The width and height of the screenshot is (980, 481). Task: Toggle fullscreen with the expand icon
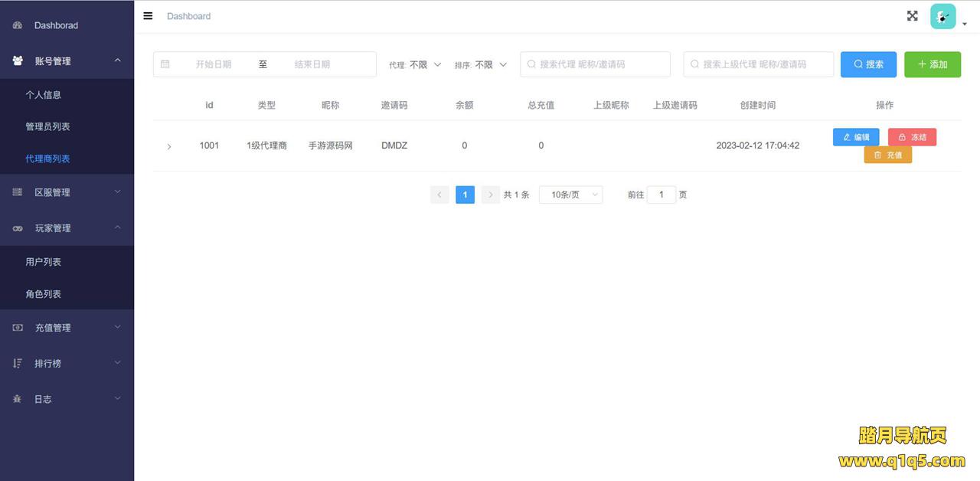tap(912, 16)
